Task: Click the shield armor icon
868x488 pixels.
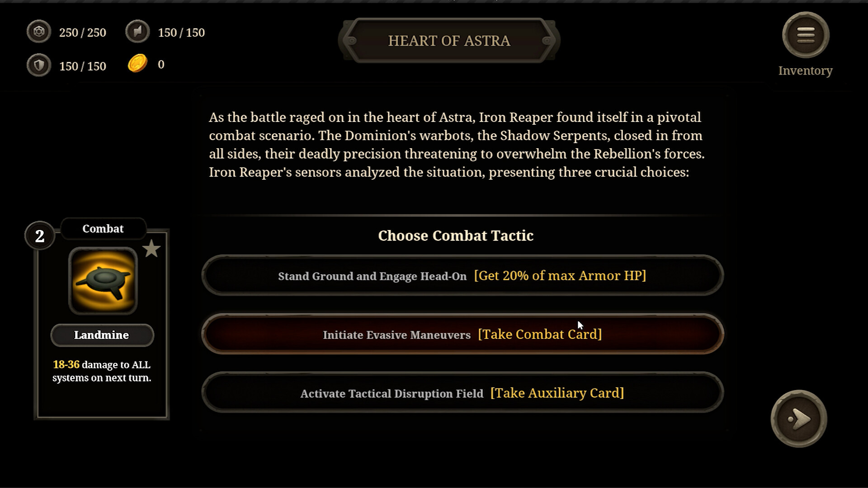Action: pyautogui.click(x=39, y=66)
